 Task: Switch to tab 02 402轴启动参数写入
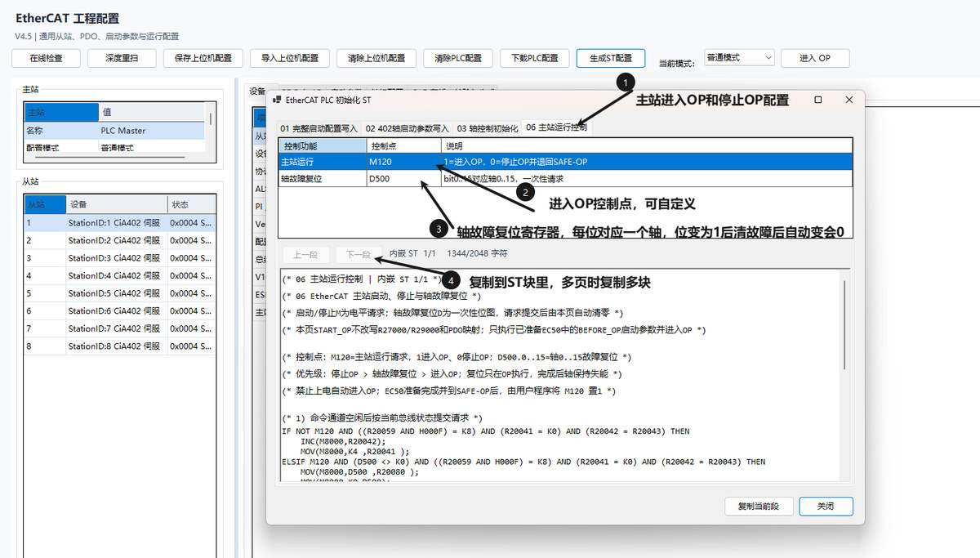(408, 128)
